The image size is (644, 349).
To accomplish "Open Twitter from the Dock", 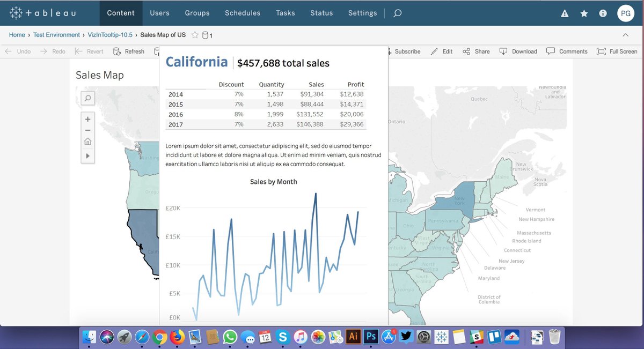I will pyautogui.click(x=406, y=337).
